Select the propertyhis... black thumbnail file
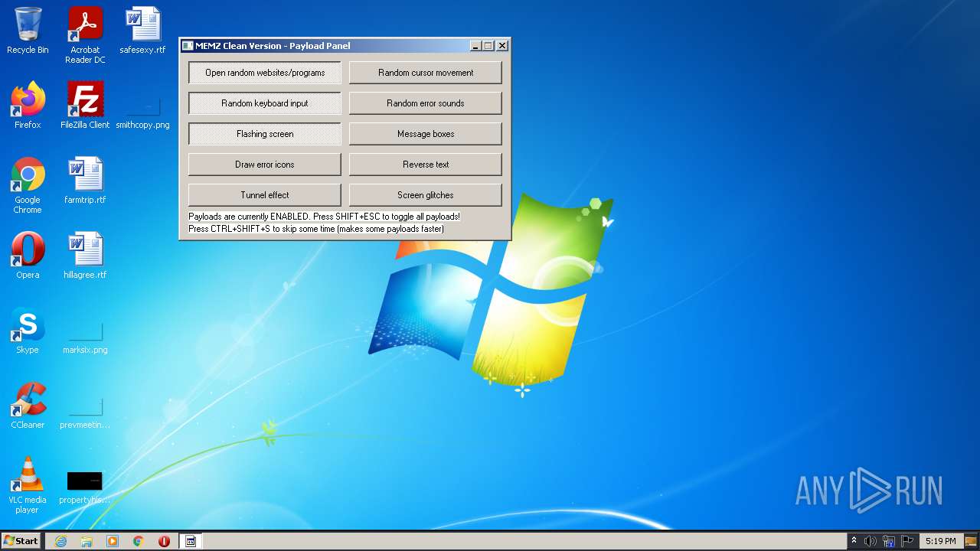This screenshot has height=551, width=980. pyautogui.click(x=85, y=487)
